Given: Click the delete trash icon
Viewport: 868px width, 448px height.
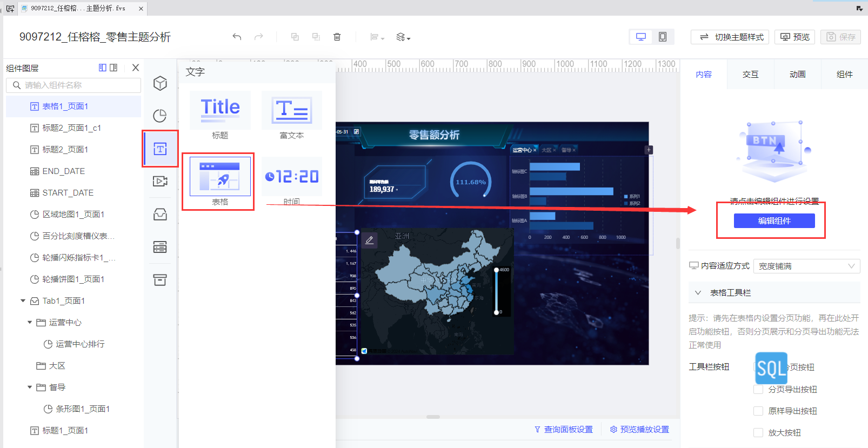Looking at the screenshot, I should (337, 37).
